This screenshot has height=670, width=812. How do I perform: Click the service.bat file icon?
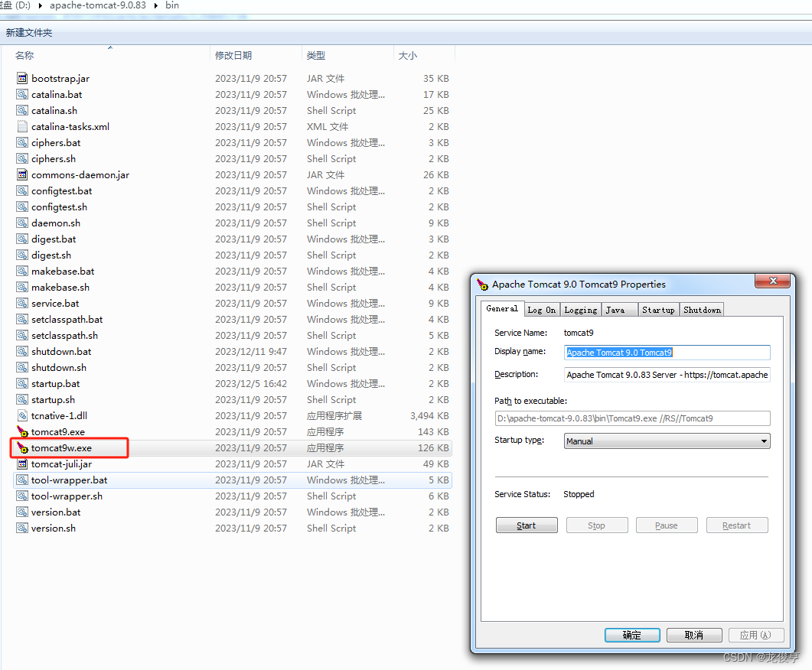(21, 303)
